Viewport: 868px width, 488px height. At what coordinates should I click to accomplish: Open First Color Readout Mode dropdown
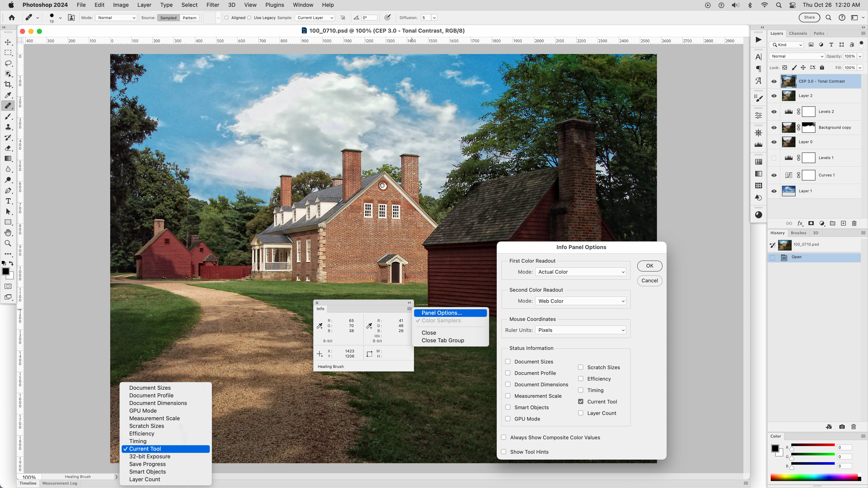(581, 272)
